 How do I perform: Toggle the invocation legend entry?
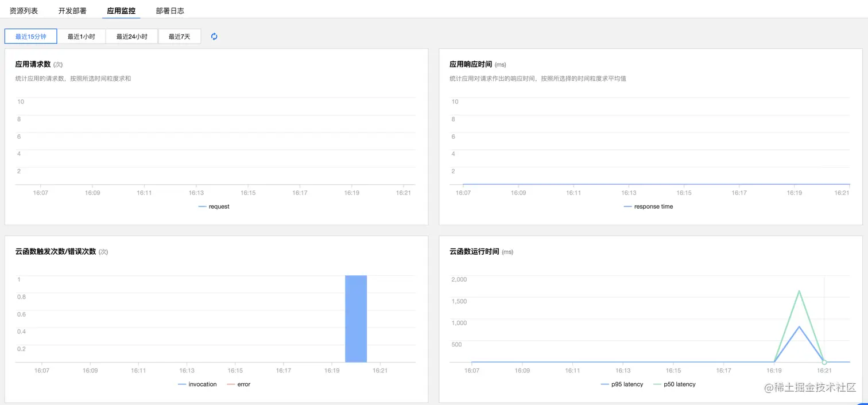[x=197, y=384]
